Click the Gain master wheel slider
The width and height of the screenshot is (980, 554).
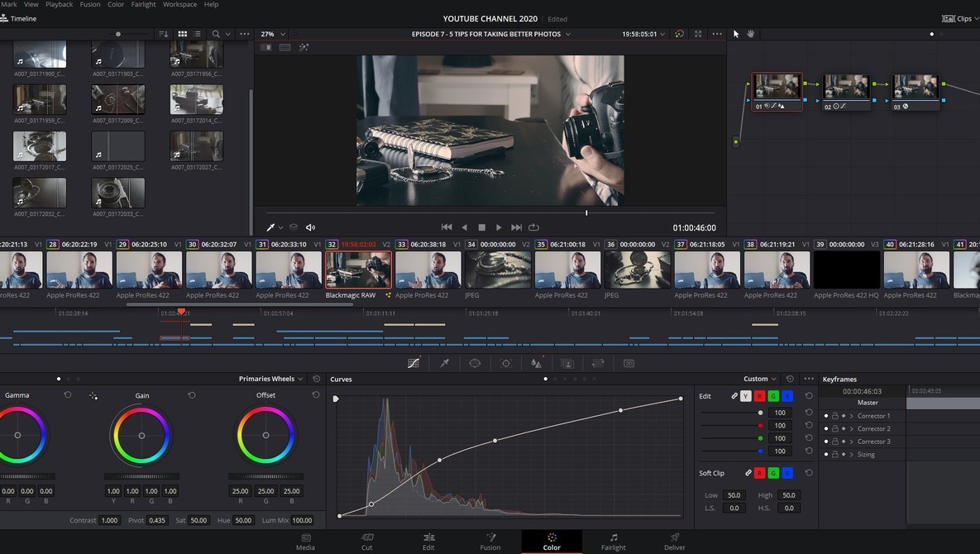pyautogui.click(x=141, y=476)
